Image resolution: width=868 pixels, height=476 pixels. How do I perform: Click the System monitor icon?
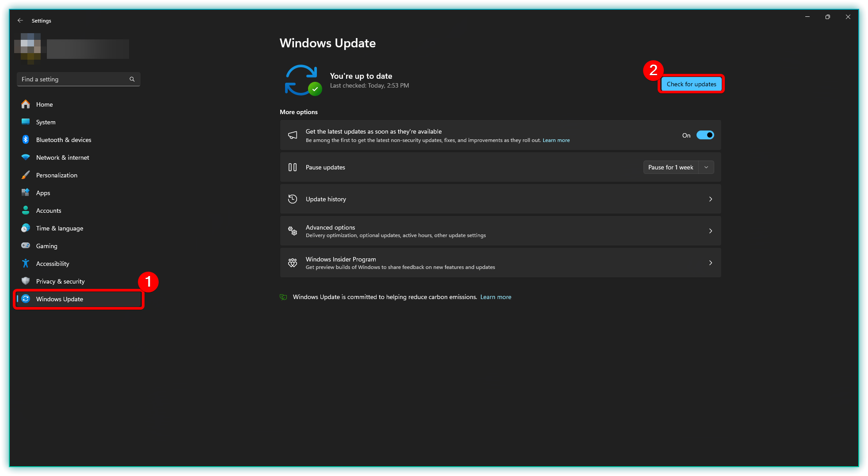pyautogui.click(x=26, y=122)
